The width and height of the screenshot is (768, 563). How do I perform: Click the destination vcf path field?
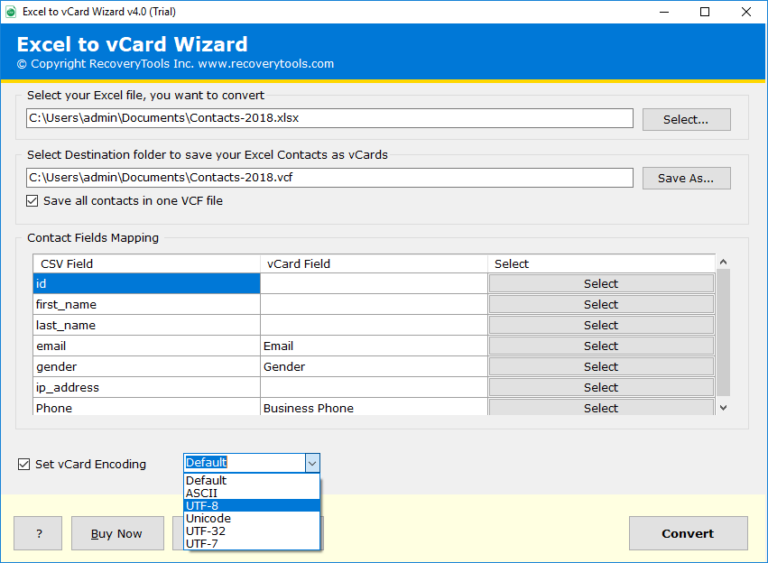coord(330,177)
